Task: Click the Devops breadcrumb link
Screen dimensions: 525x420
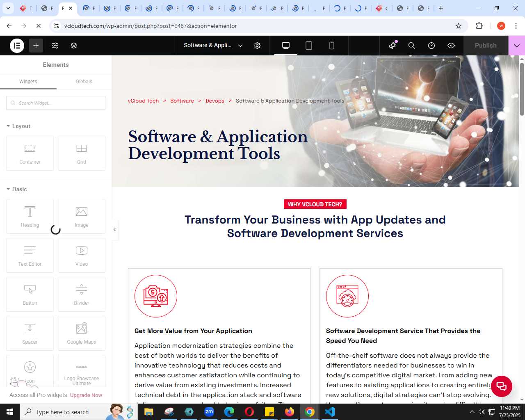Action: tap(215, 101)
